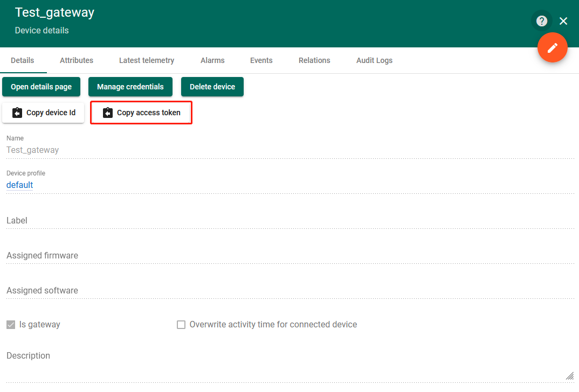579x392 pixels.
Task: Open the Latest telemetry tab
Action: click(147, 60)
